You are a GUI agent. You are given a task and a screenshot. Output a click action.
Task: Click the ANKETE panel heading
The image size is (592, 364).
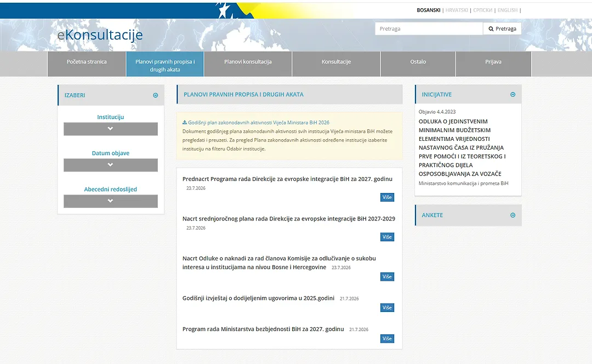pos(432,215)
